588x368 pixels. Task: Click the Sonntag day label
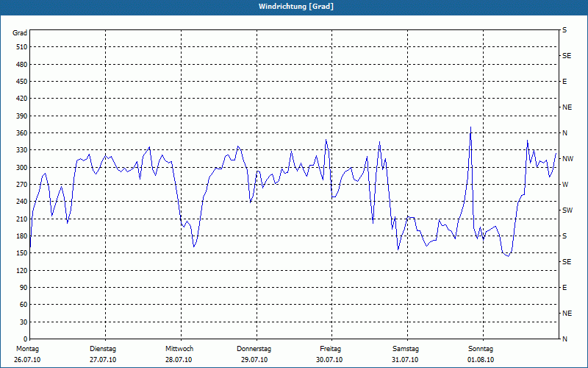(481, 349)
